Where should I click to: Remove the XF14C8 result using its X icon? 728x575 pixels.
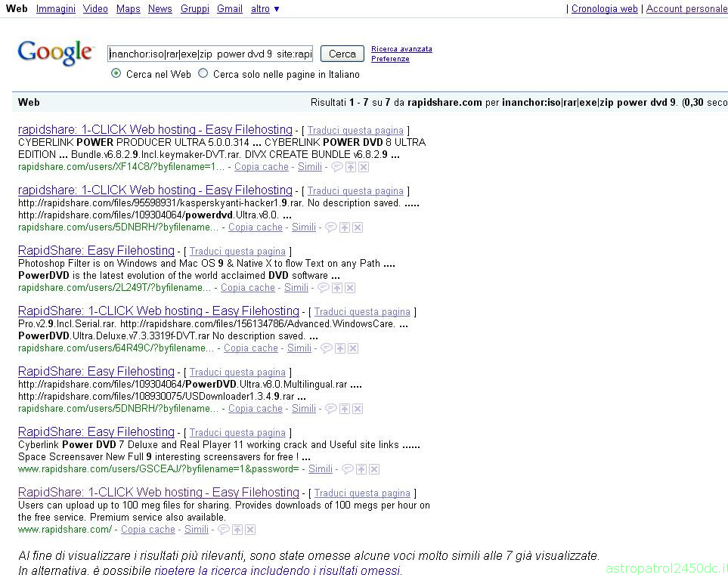364,167
